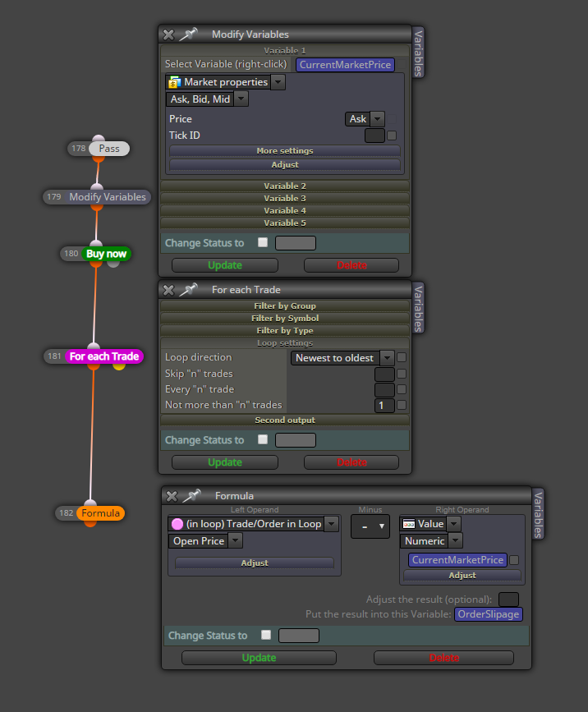This screenshot has width=588, height=712.
Task: Open the Open Price dropdown
Action: 235,541
